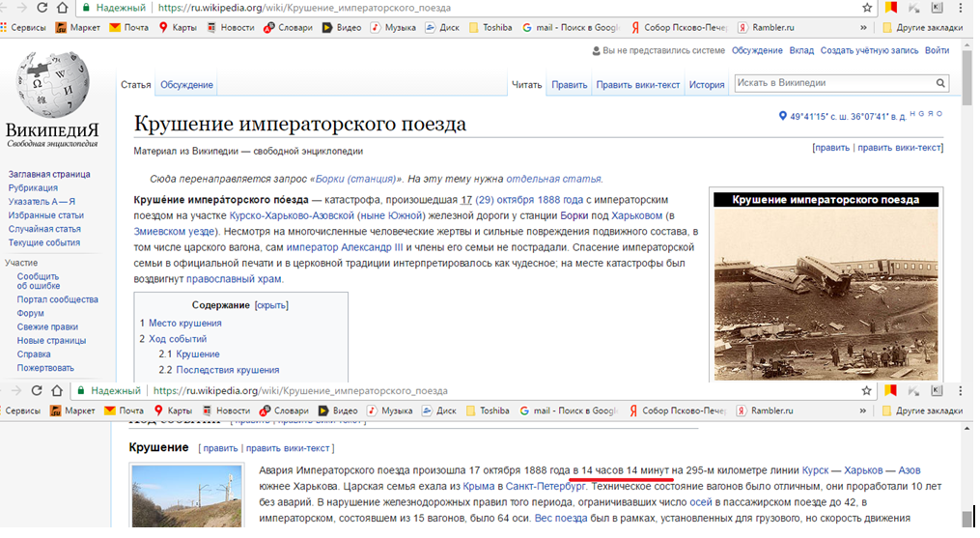This screenshot has height=538, width=980.
Task: Reload page in the lower browser toolbar
Action: point(37,390)
